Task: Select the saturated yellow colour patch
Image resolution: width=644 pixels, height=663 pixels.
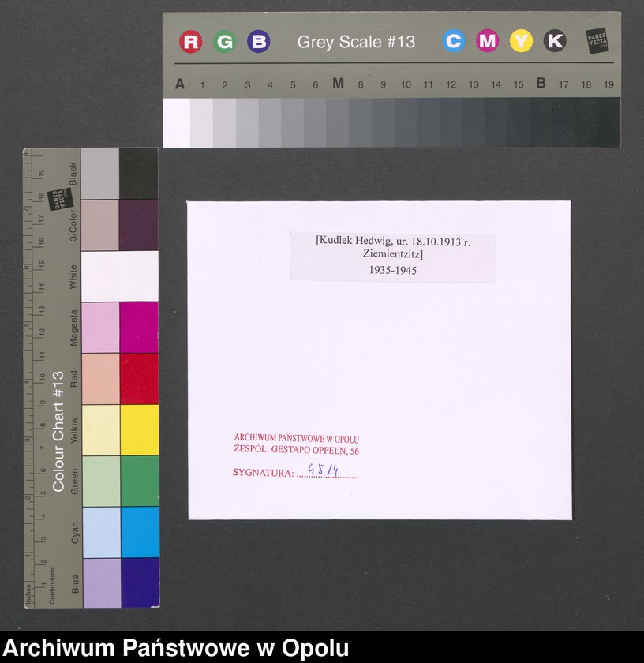Action: 139,429
